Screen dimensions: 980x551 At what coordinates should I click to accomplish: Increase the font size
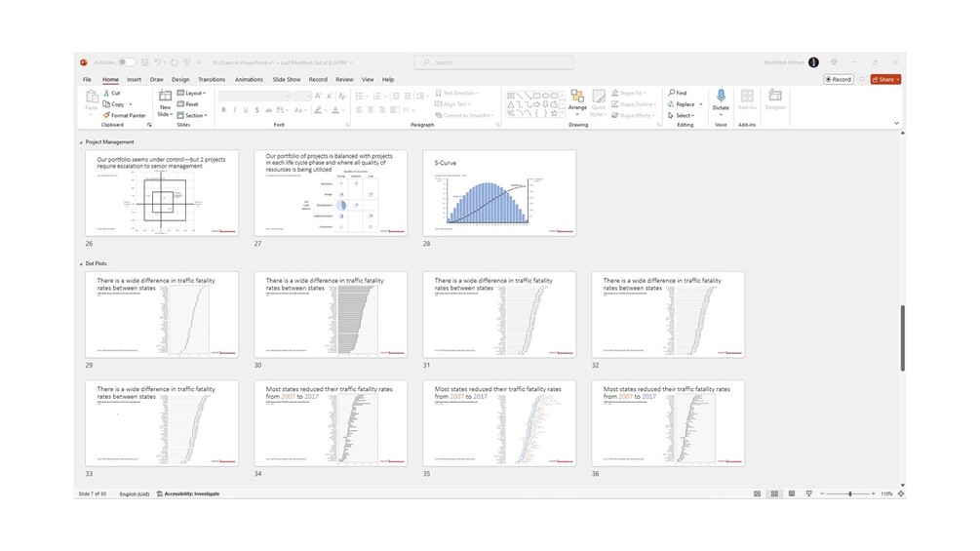pos(318,96)
